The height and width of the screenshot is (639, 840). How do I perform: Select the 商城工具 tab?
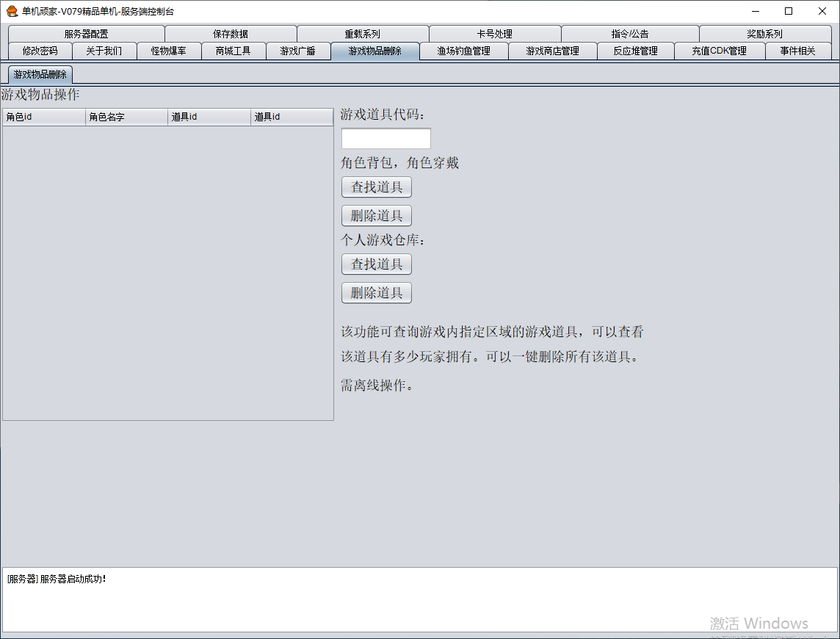(233, 51)
